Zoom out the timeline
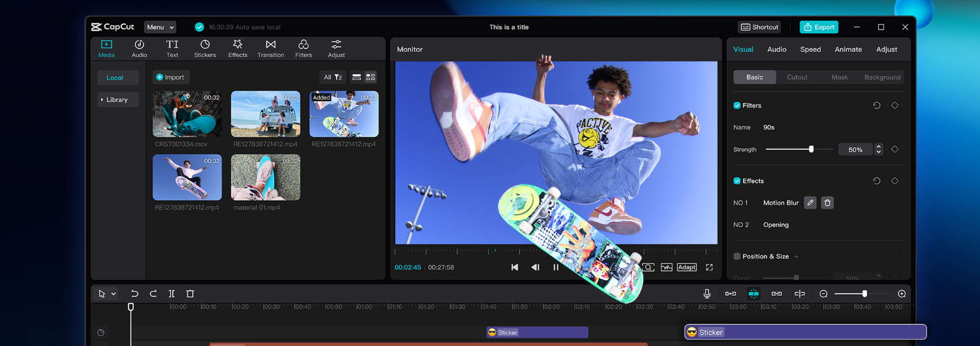 tap(823, 294)
